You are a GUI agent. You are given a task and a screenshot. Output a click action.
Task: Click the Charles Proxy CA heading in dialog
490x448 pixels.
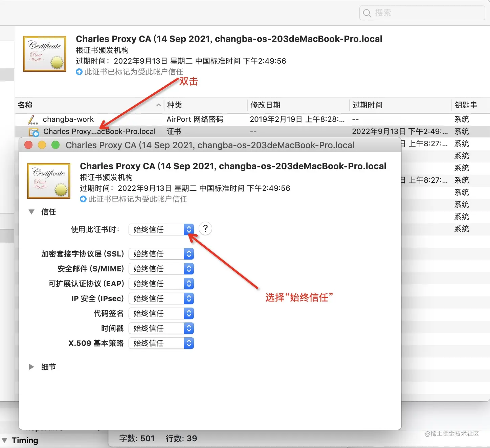pos(233,166)
